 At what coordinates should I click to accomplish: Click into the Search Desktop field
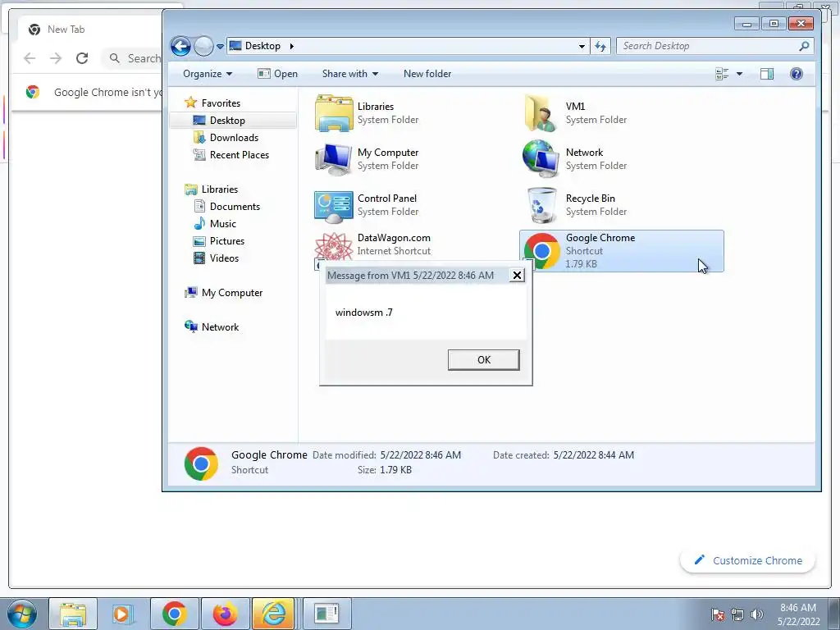click(x=715, y=46)
